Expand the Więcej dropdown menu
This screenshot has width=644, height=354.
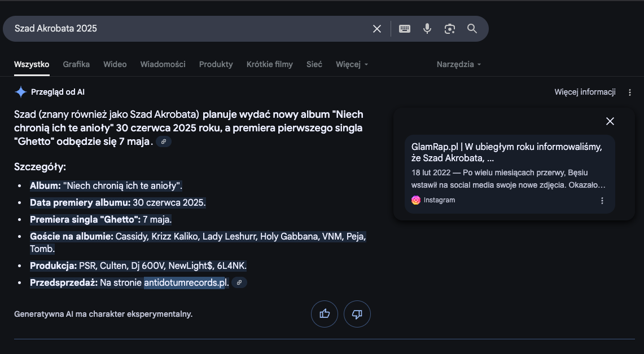[x=352, y=64]
